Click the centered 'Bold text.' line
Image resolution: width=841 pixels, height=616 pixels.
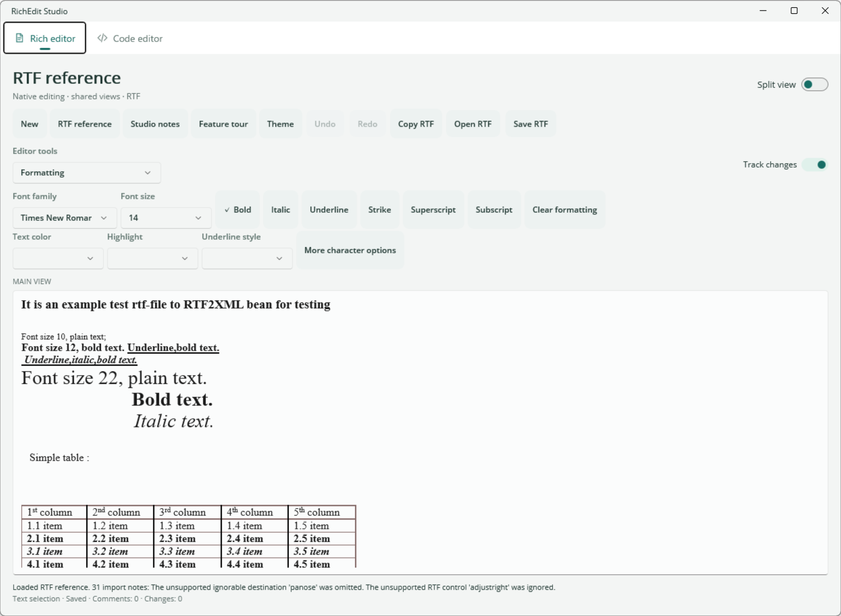click(172, 400)
